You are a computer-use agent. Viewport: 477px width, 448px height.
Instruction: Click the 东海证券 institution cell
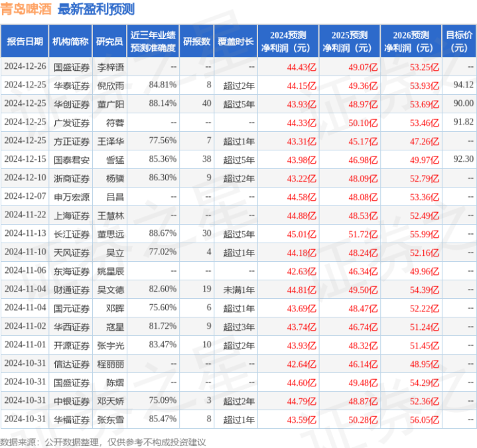coord(72,271)
